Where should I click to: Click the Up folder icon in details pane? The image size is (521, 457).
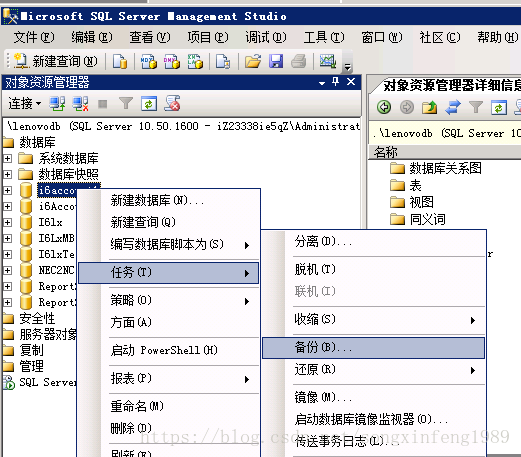429,107
